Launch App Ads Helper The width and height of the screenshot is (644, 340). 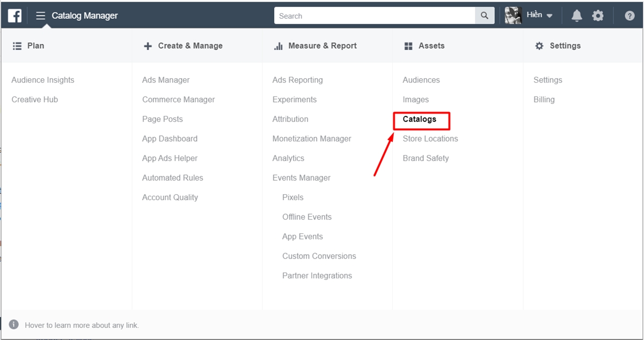tap(170, 158)
